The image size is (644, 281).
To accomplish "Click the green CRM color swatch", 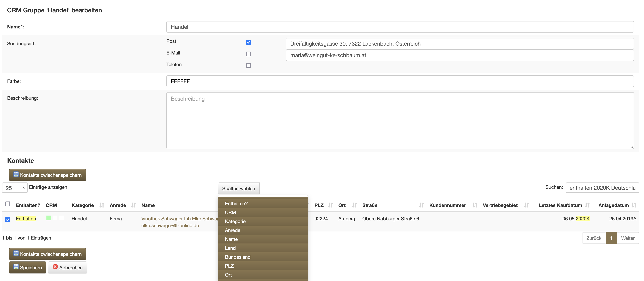I will [x=49, y=218].
